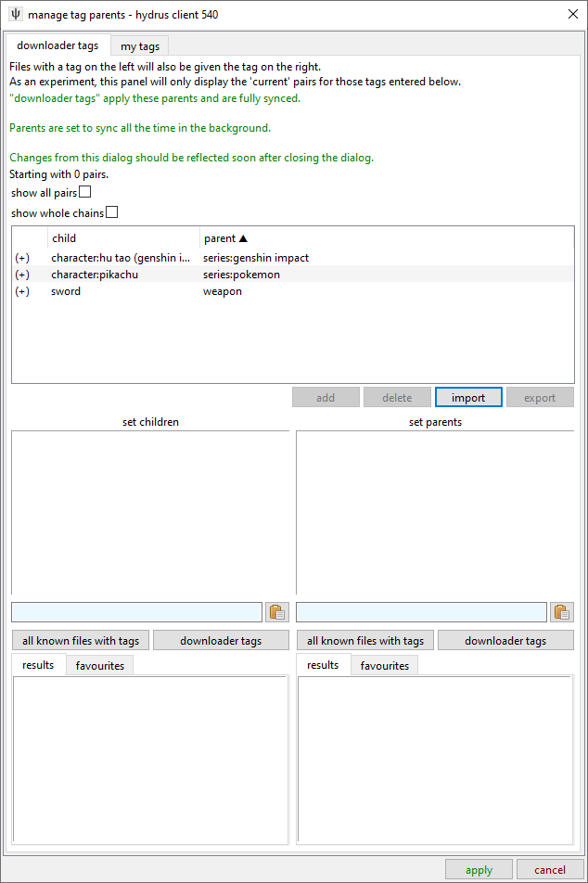Click left all known files with tags button
This screenshot has height=883, width=588.
(81, 641)
